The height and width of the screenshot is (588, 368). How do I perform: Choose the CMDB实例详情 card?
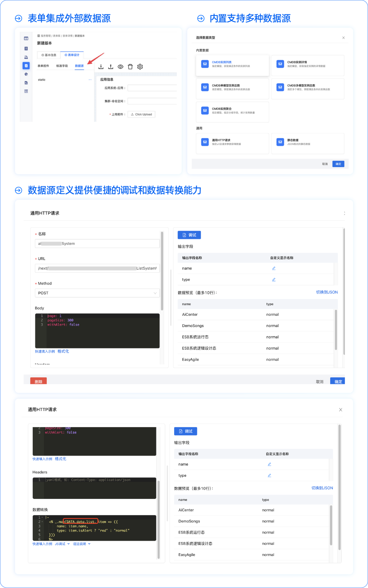pyautogui.click(x=308, y=65)
